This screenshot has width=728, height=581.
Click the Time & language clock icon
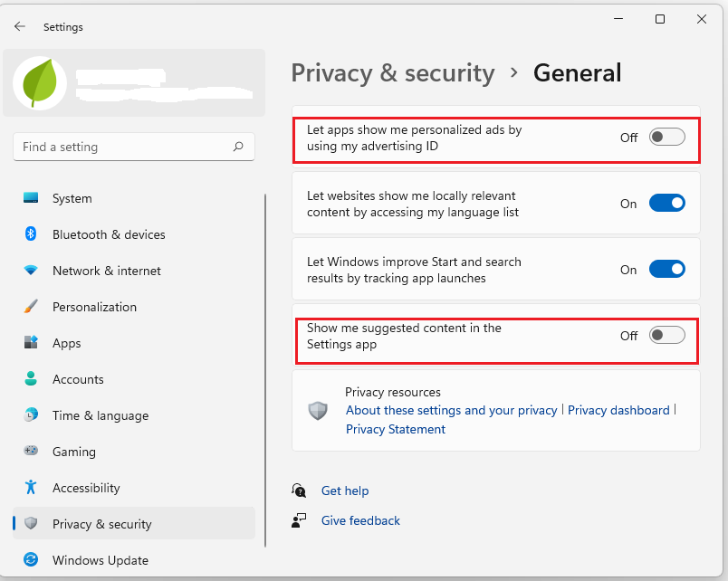coord(31,414)
